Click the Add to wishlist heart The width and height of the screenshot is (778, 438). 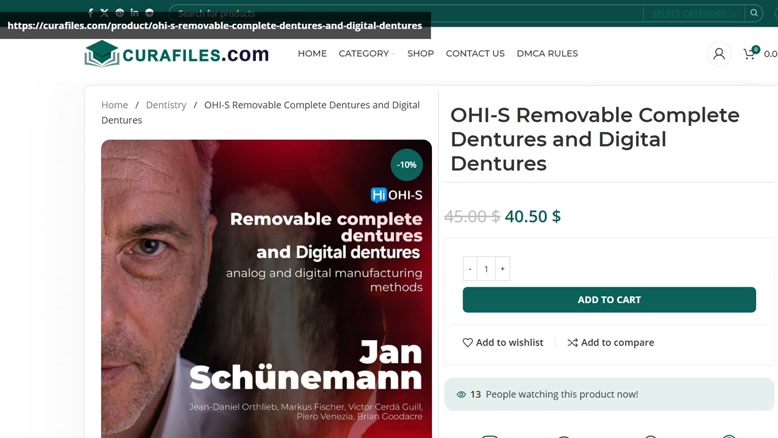pyautogui.click(x=467, y=342)
